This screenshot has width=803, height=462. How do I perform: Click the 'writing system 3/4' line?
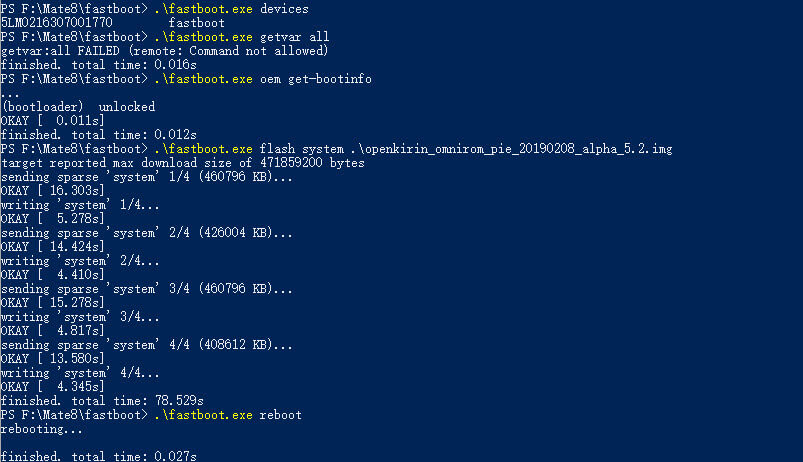click(x=80, y=317)
